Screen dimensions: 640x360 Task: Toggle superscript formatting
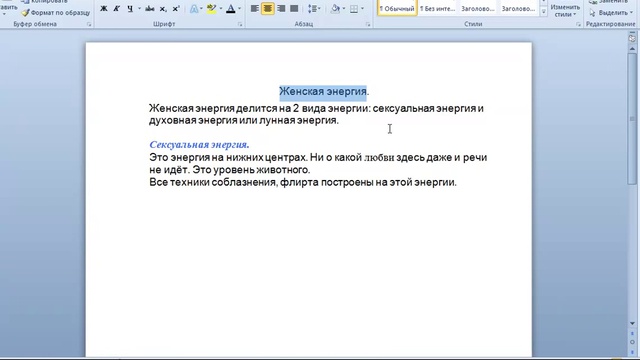coord(176,9)
